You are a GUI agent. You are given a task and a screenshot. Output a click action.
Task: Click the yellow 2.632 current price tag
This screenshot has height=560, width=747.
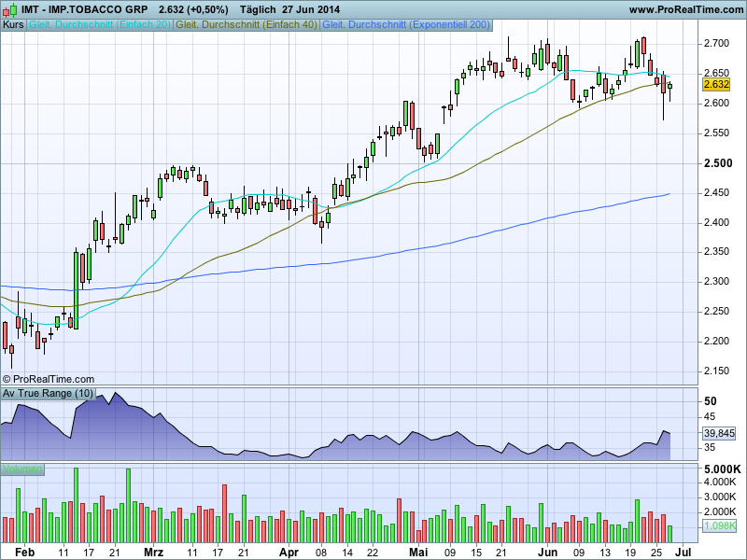(x=716, y=84)
